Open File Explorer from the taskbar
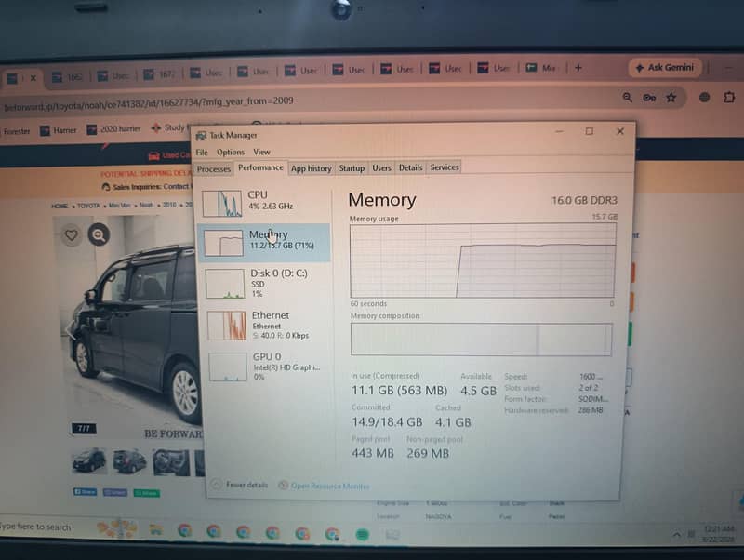The height and width of the screenshot is (560, 744). (155, 529)
